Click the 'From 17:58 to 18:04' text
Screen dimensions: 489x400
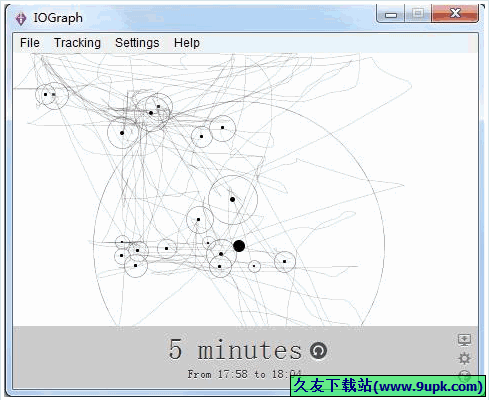click(x=244, y=374)
